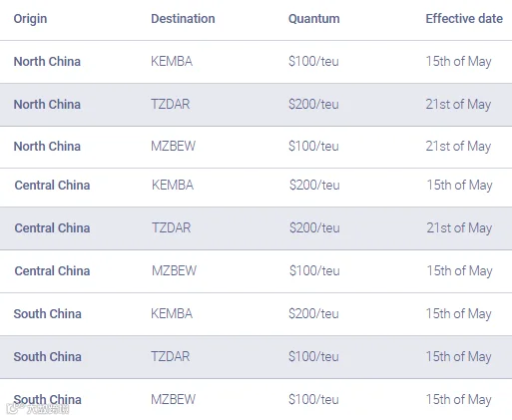Image resolution: width=512 pixels, height=420 pixels.
Task: Click the Origin column header
Action: point(30,19)
